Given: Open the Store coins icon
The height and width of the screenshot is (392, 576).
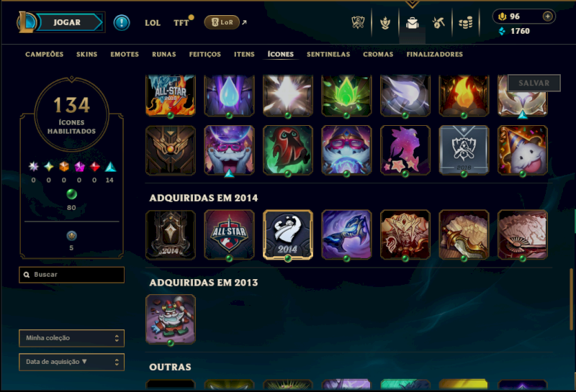Looking at the screenshot, I should pos(465,23).
